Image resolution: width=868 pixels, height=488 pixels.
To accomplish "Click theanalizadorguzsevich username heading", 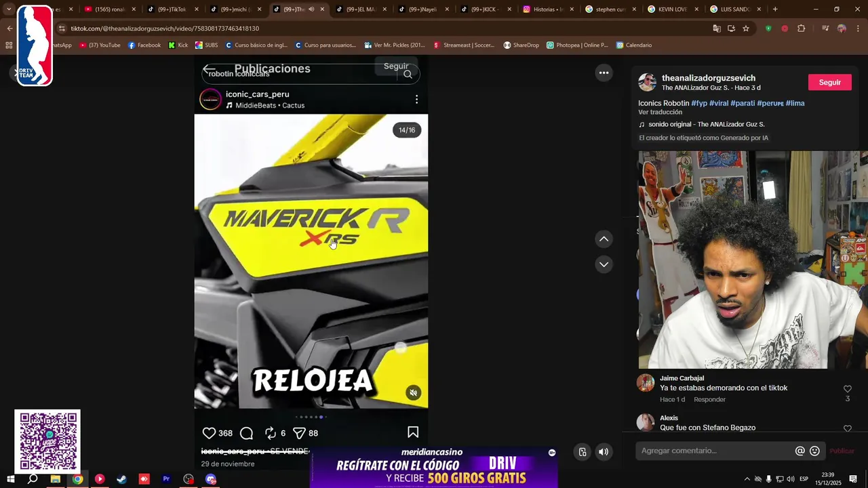I will pos(709,78).
